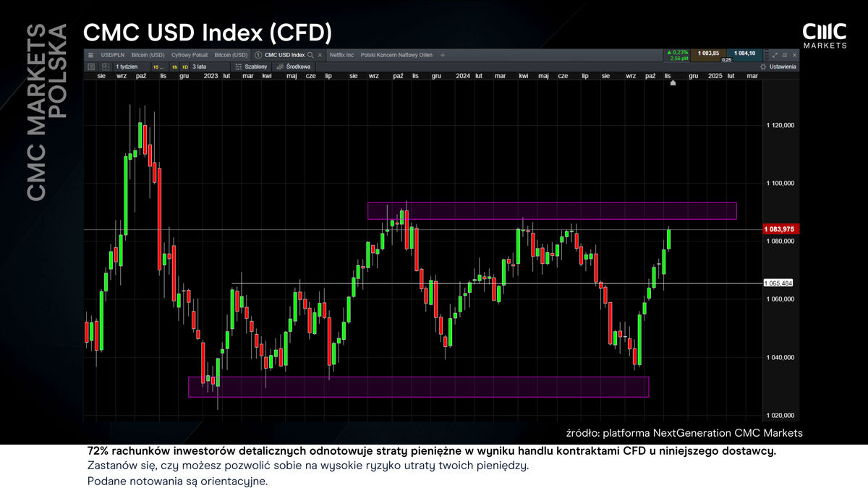Click the 1 040,000 price axis label

pyautogui.click(x=781, y=357)
